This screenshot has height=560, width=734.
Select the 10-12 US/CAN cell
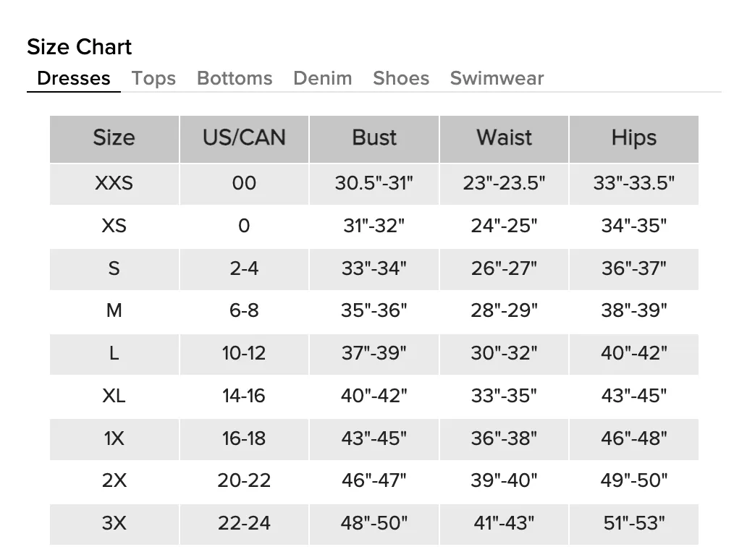coord(244,353)
